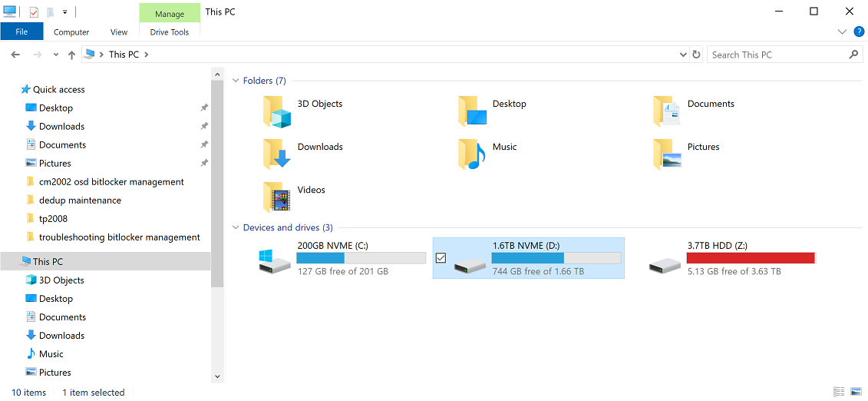Open the Downloads folder icon in Folders
Viewport: 868px width, 401px height.
coord(277,154)
